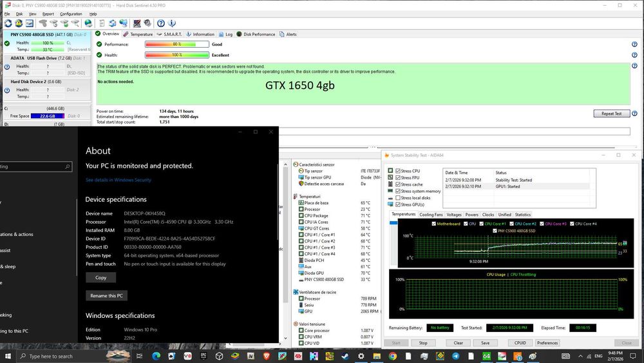This screenshot has width=644, height=363.
Task: Copy device specifications button
Action: click(x=100, y=277)
